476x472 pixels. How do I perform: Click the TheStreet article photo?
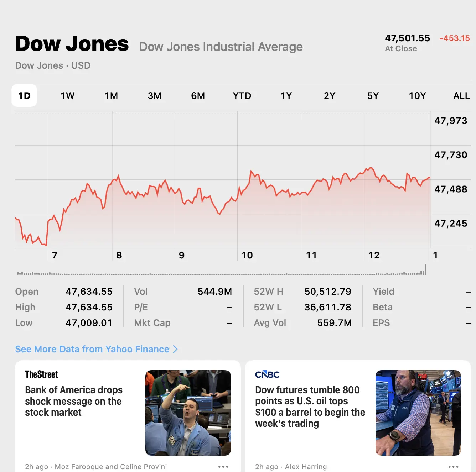tap(188, 413)
